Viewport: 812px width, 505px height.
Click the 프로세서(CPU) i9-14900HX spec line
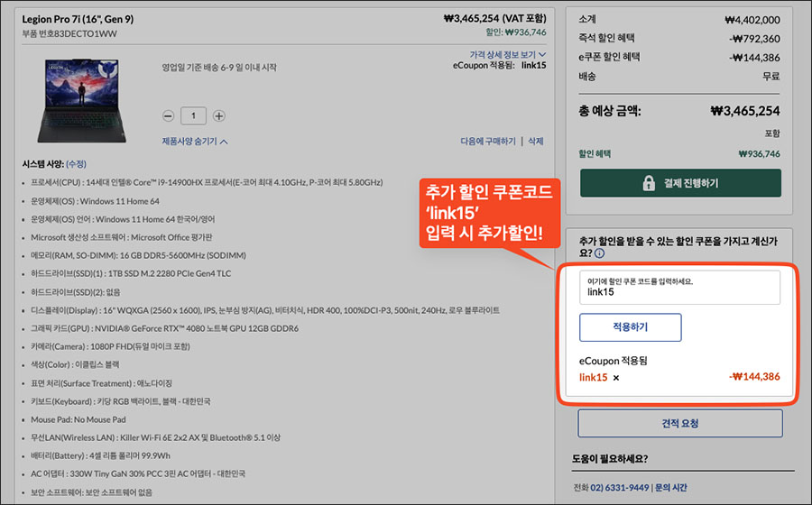click(x=207, y=182)
